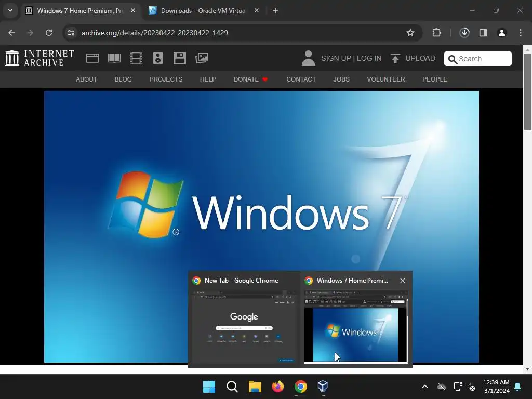Screen dimensions: 532x399
Task: Close the Windows 7 Home Premium tab
Action: point(133,10)
